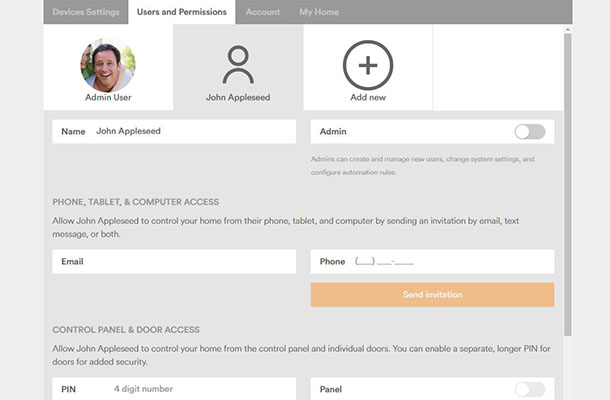Enable the Panel access toggle
Viewport: 610px width, 400px height.
click(529, 389)
